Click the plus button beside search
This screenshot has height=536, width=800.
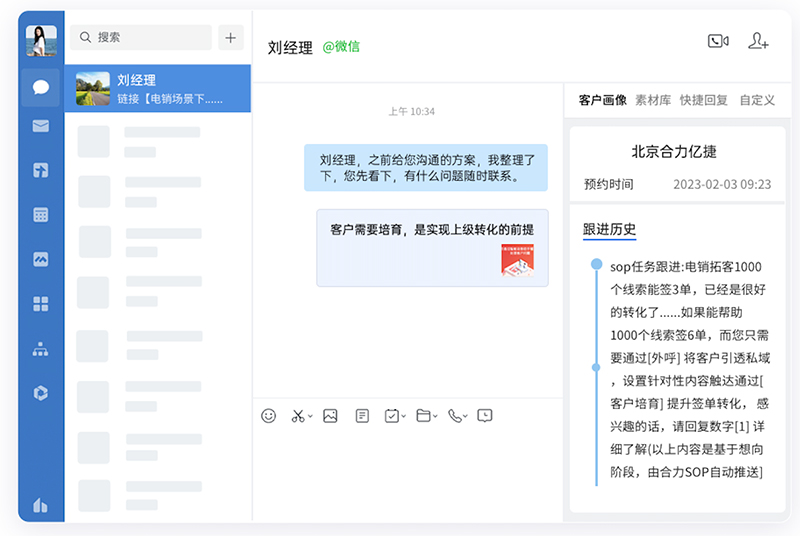(x=231, y=38)
